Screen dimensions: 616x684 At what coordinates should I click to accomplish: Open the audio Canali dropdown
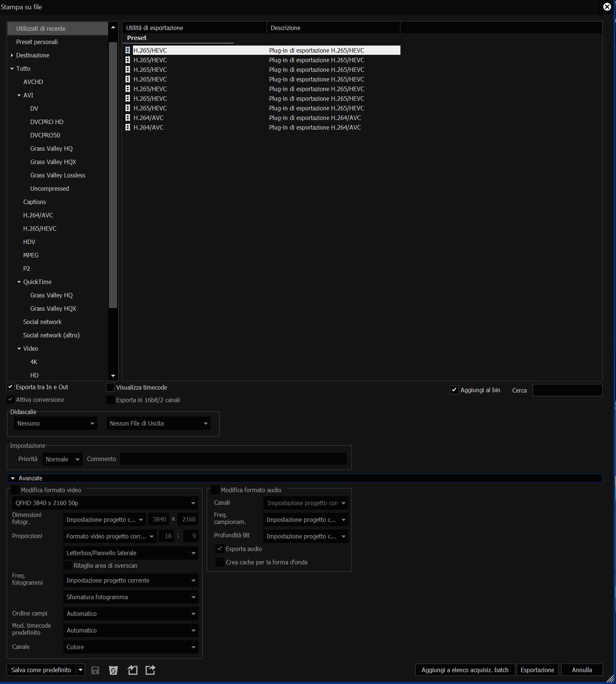pos(306,503)
